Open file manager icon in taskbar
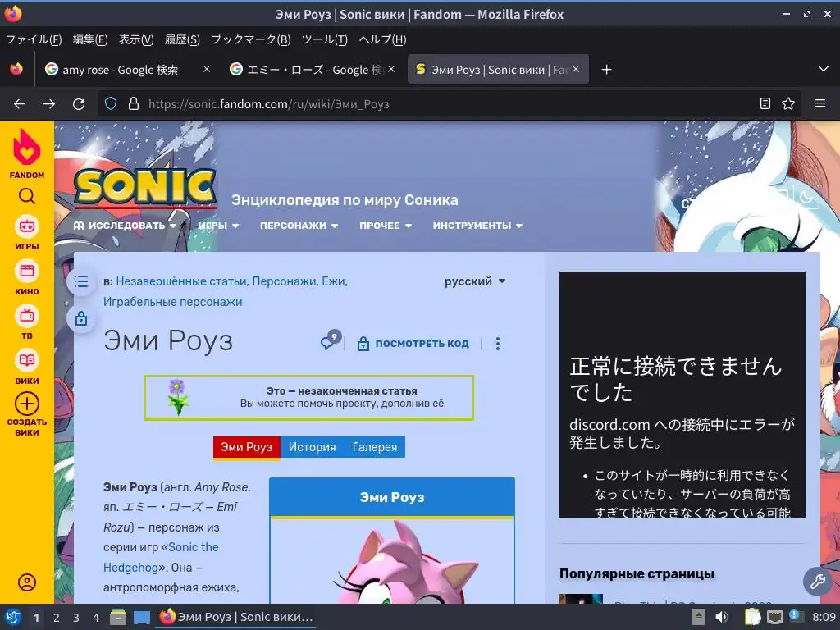 click(118, 617)
